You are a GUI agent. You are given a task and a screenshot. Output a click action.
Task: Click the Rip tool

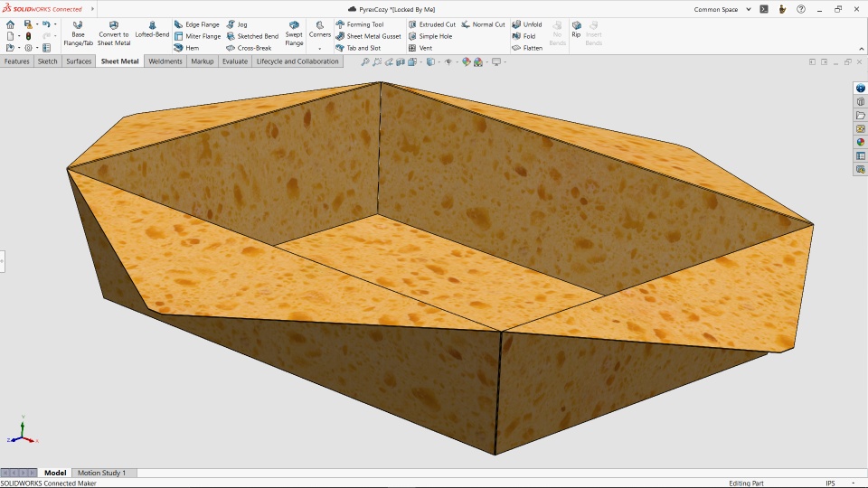pyautogui.click(x=576, y=29)
